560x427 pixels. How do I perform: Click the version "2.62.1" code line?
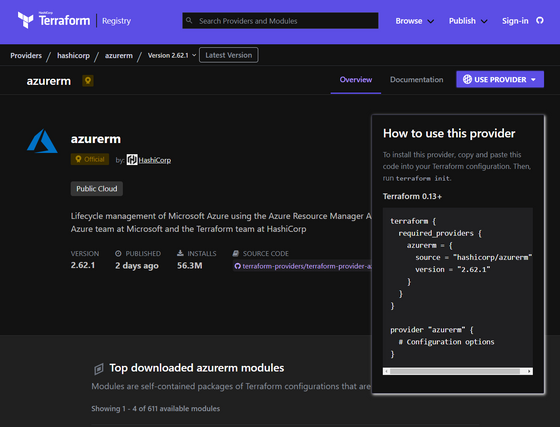tap(452, 270)
